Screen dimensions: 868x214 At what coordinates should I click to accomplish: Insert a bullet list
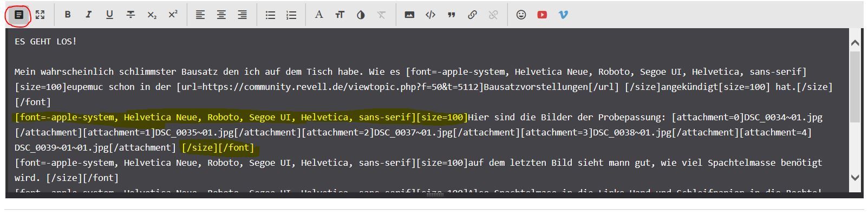(x=270, y=15)
